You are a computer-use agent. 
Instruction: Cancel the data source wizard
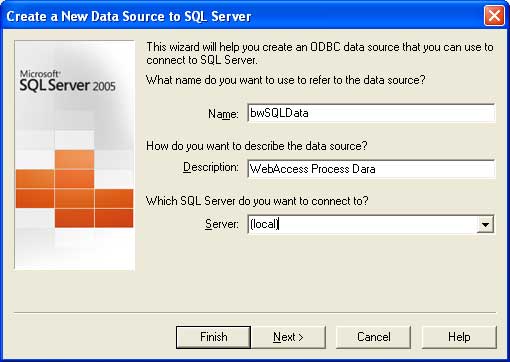(374, 337)
